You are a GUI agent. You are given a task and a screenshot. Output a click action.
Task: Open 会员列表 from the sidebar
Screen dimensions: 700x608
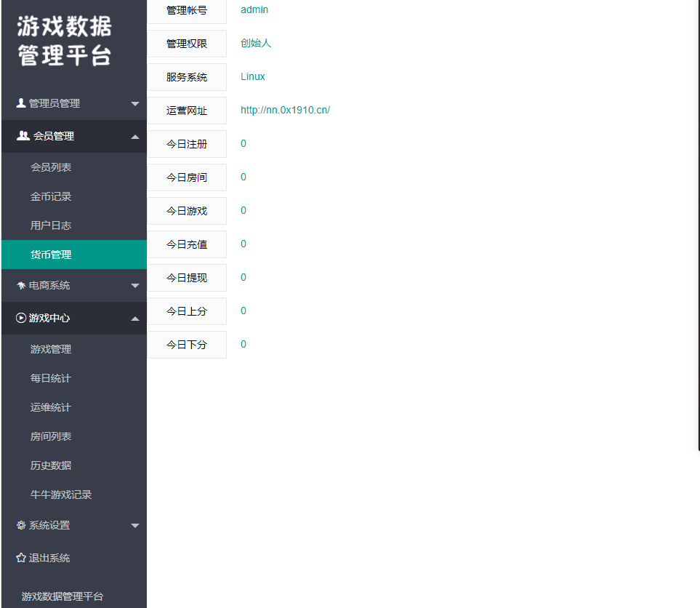51,167
